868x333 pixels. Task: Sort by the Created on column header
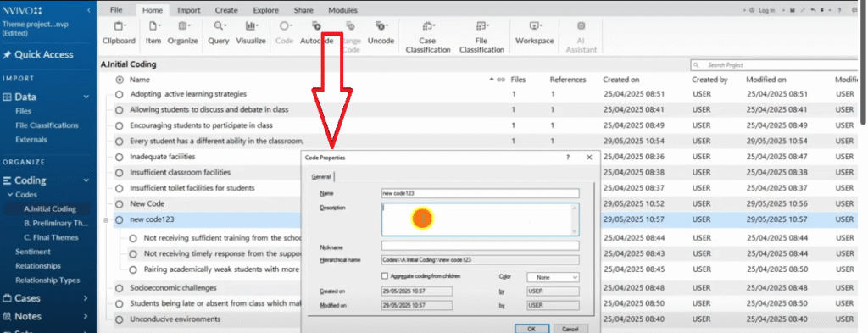[620, 80]
